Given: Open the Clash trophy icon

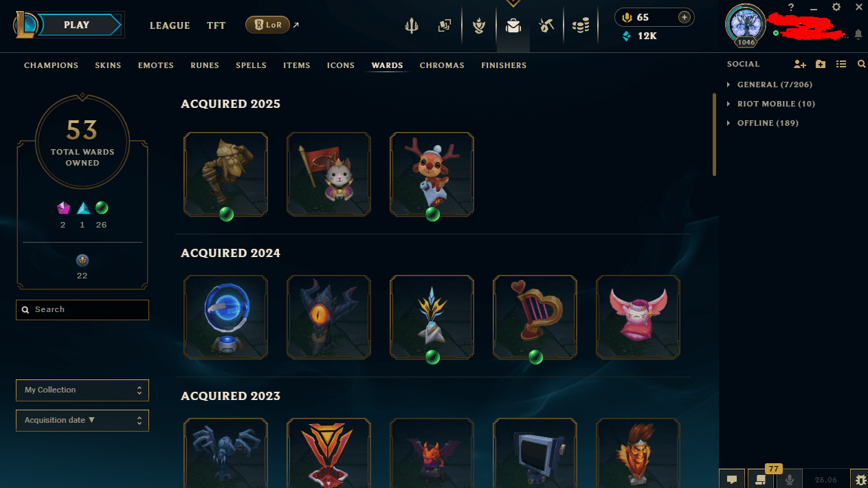Looking at the screenshot, I should pyautogui.click(x=479, y=26).
